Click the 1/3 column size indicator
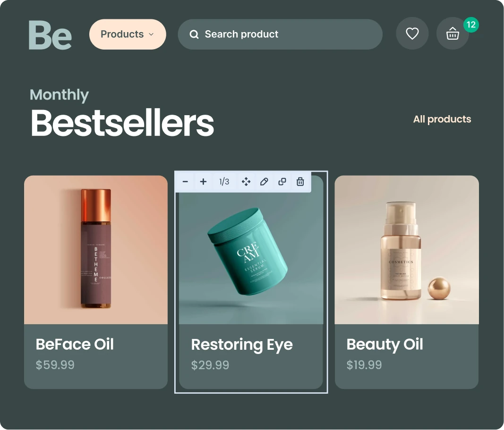 pyautogui.click(x=224, y=182)
